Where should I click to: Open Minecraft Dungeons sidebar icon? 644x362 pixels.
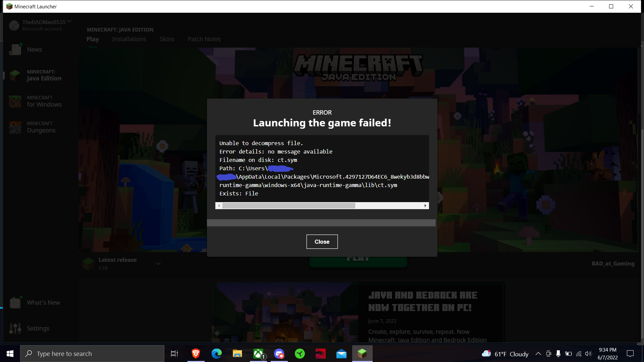[x=15, y=127]
